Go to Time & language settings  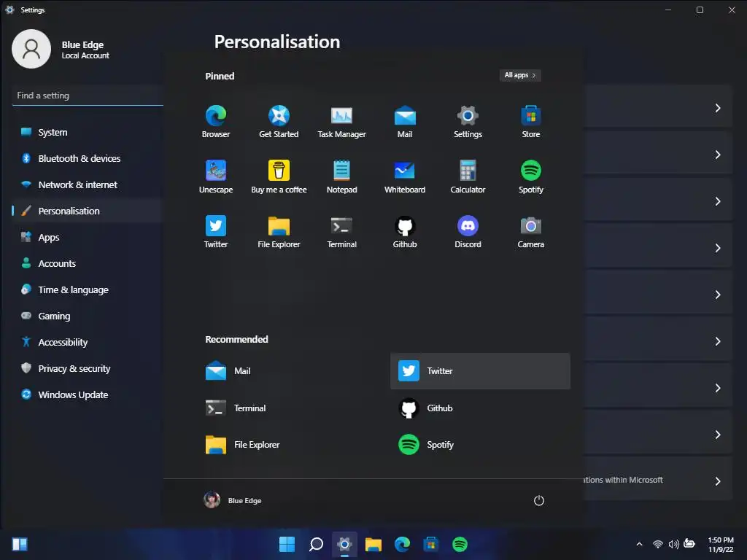88,289
